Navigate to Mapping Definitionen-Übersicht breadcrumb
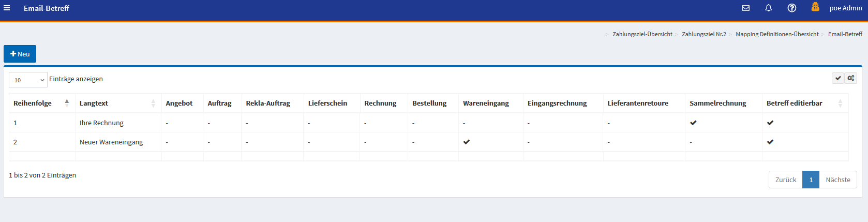Screen dimensions: 868x222 [777, 34]
